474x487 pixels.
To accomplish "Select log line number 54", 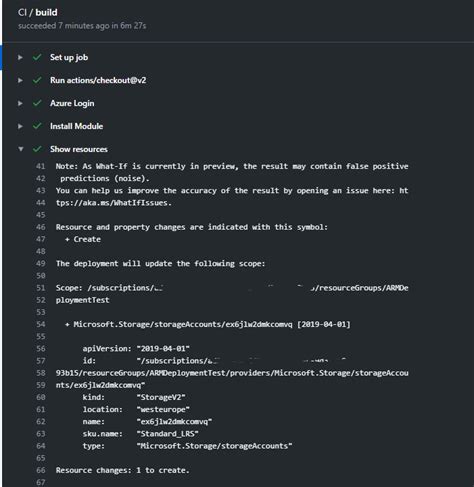I will click(41, 324).
